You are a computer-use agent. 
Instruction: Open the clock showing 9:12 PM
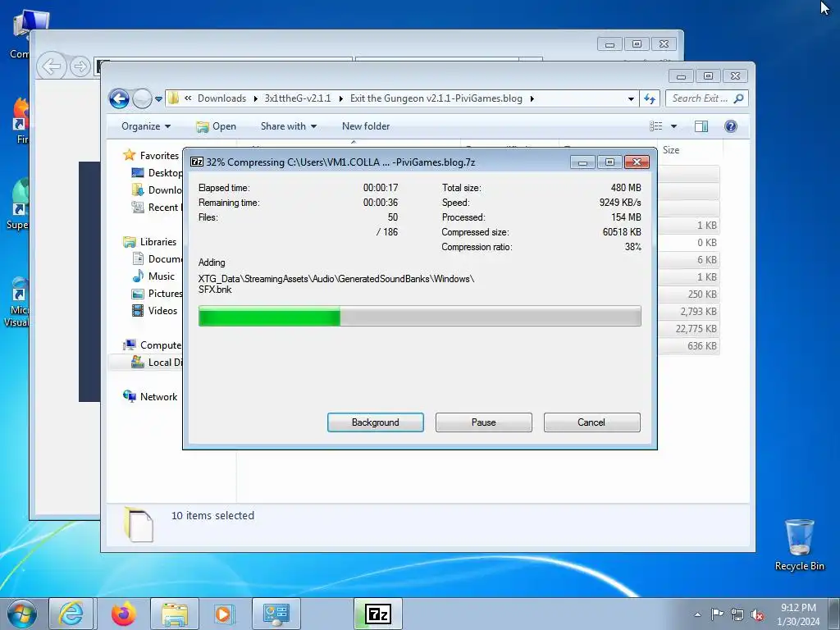click(x=798, y=614)
